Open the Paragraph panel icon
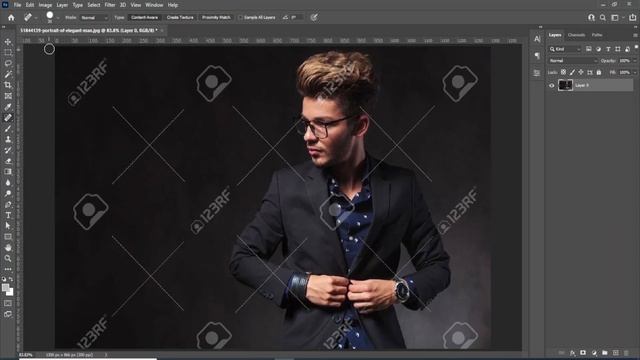 pyautogui.click(x=537, y=56)
